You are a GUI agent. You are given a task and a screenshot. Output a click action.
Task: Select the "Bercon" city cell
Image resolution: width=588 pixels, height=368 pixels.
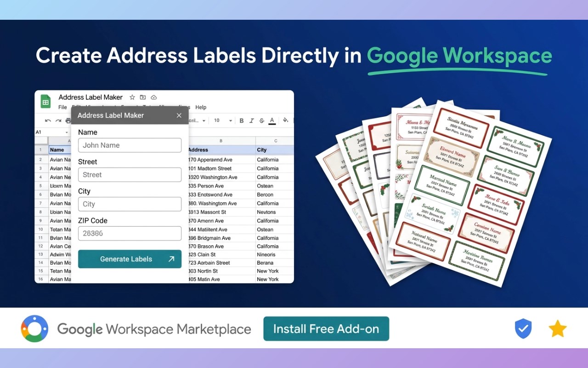click(275, 195)
